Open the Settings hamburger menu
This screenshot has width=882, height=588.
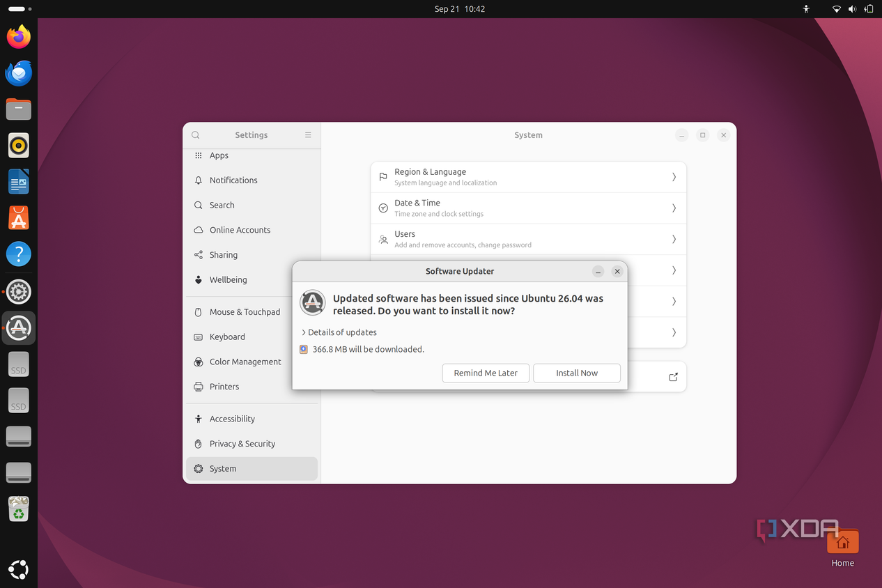coord(308,135)
